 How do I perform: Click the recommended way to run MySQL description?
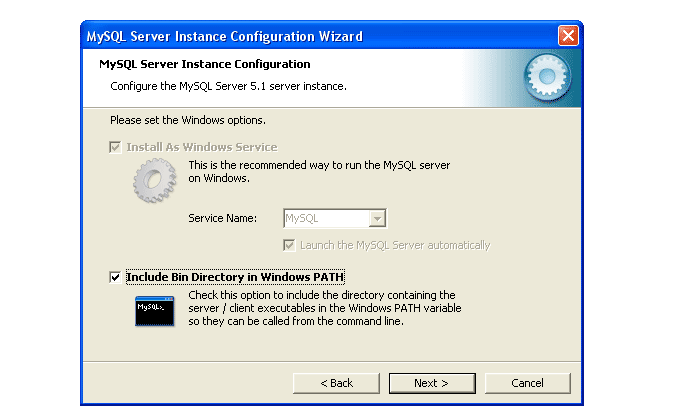pos(319,170)
